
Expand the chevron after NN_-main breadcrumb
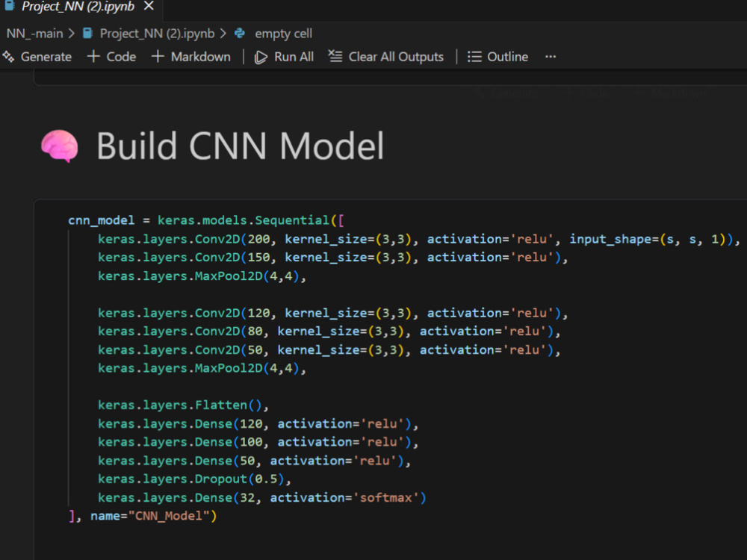(72, 34)
